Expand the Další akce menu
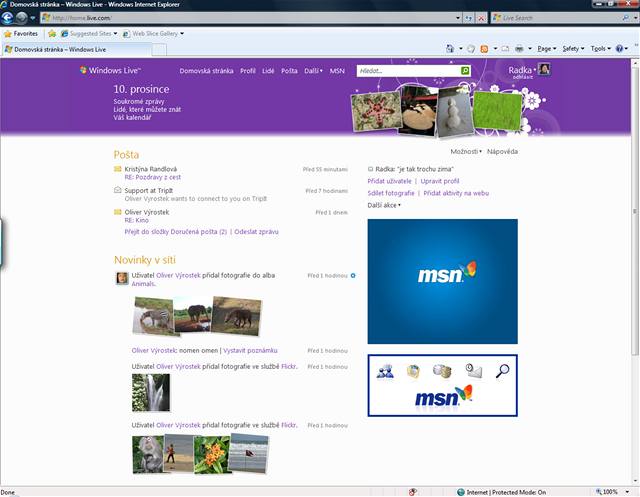 [384, 204]
